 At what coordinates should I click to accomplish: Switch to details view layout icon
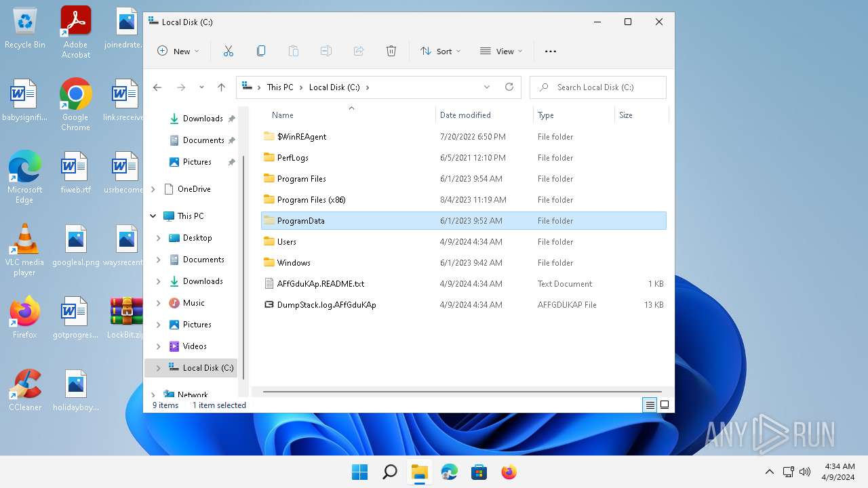click(x=650, y=405)
